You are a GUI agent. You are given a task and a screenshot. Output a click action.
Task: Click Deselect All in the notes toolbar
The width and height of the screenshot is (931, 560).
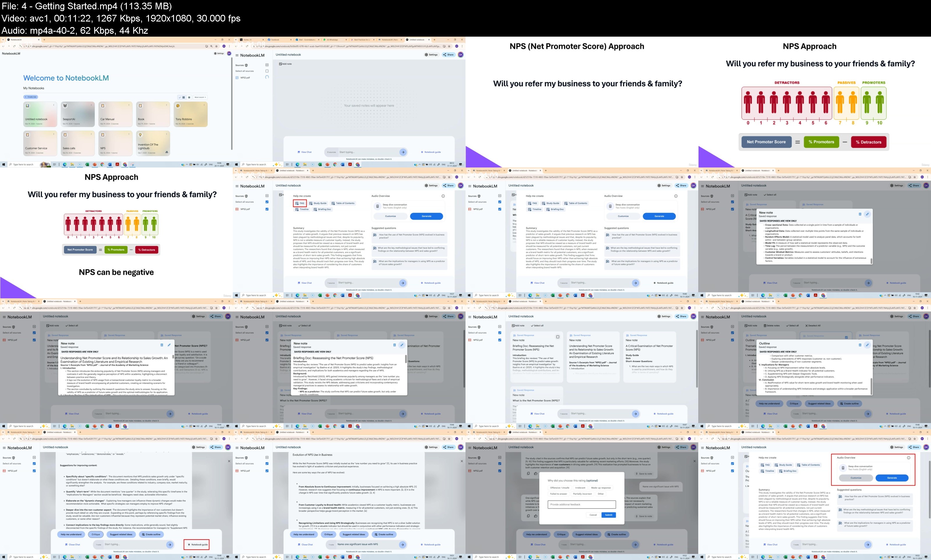coord(813,326)
